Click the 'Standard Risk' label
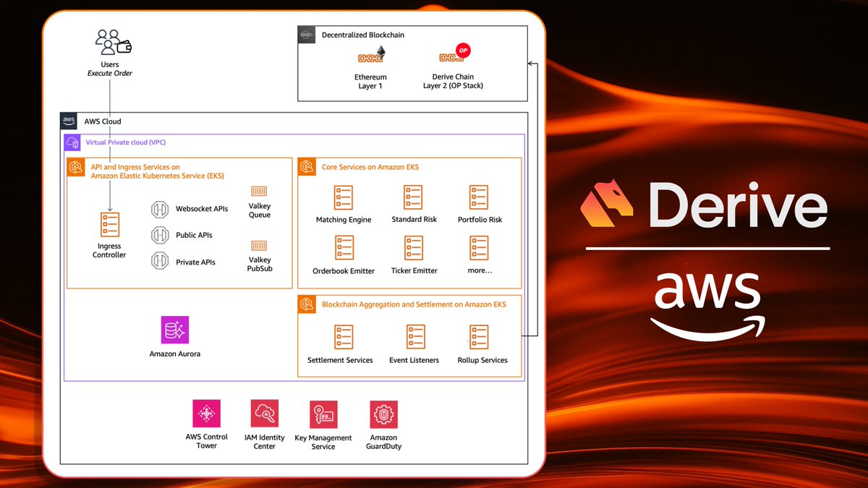 [x=414, y=219]
